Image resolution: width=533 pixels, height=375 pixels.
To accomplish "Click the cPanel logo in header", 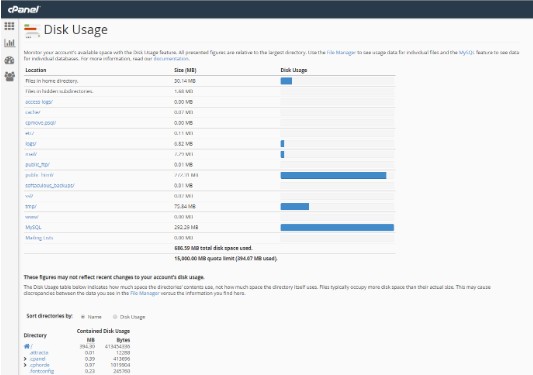I will [x=23, y=9].
